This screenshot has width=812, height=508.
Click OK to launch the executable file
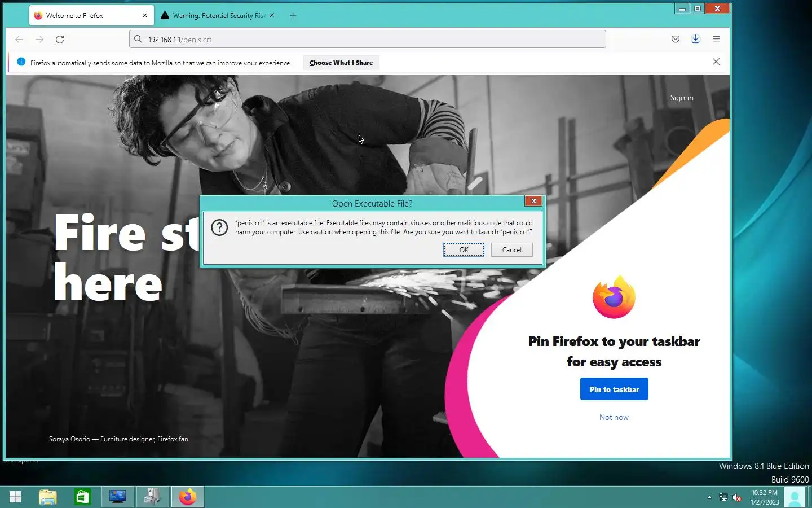(x=464, y=249)
